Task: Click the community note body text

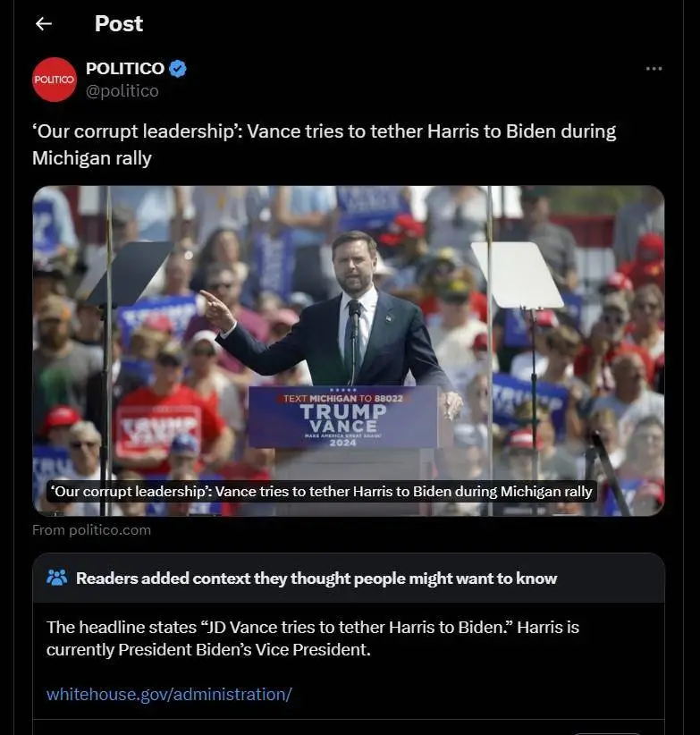Action: coord(313,638)
